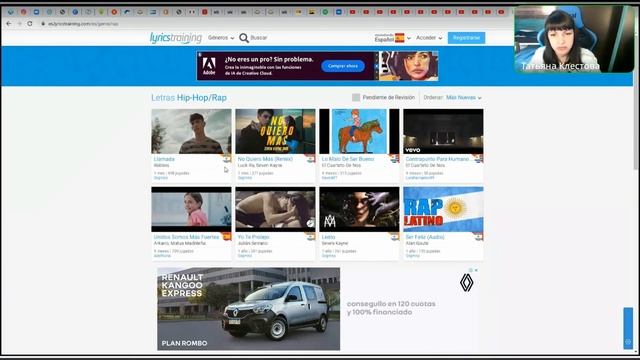640x360 pixels.
Task: Click the Rap Latino thumbnail
Action: coord(443,209)
